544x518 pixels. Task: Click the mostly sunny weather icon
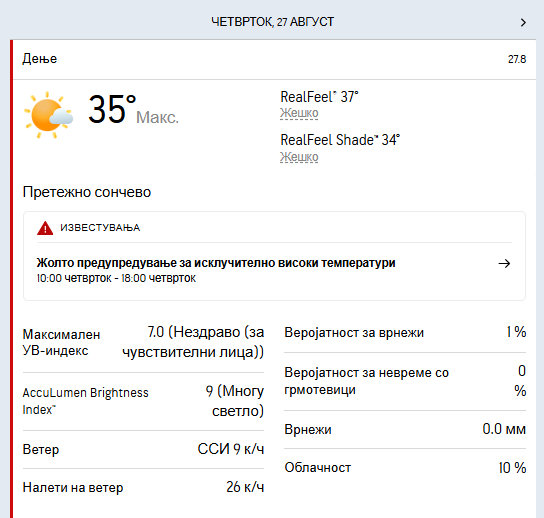[x=48, y=115]
